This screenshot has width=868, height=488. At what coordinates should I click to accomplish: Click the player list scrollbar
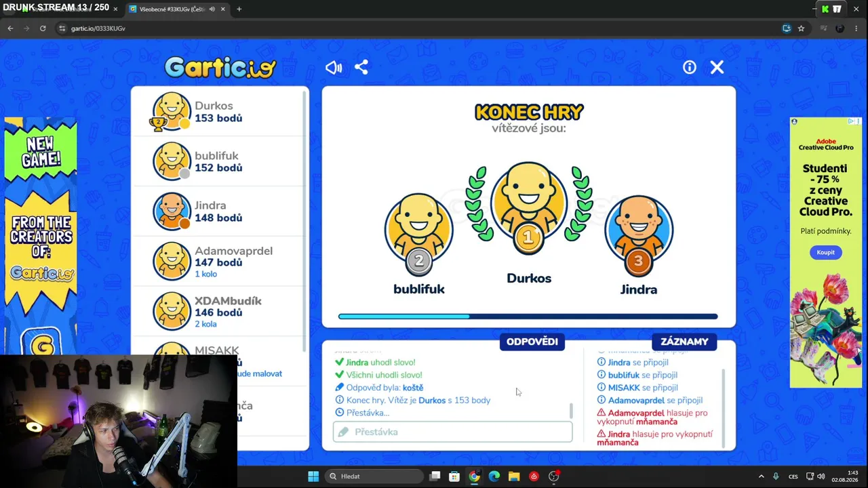[x=304, y=220]
